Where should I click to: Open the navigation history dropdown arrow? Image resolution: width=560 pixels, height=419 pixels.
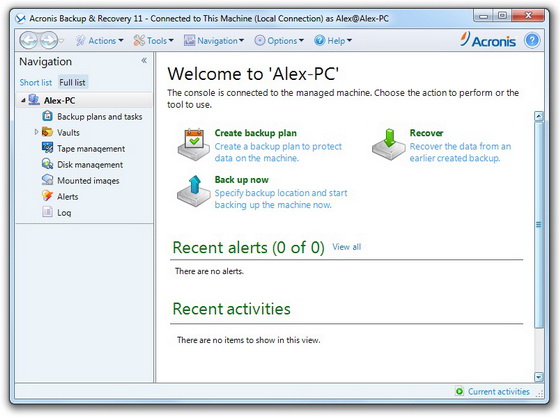[61, 41]
